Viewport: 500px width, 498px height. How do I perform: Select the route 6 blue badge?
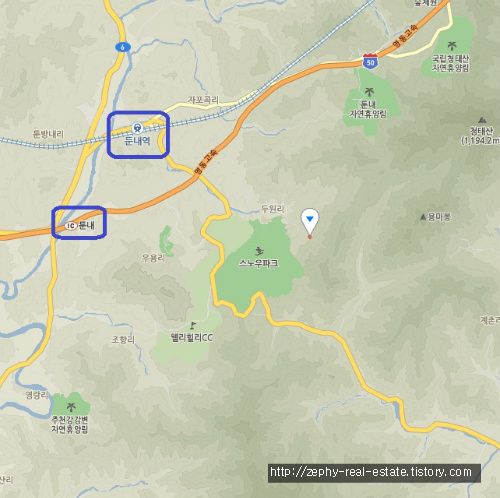tap(123, 48)
